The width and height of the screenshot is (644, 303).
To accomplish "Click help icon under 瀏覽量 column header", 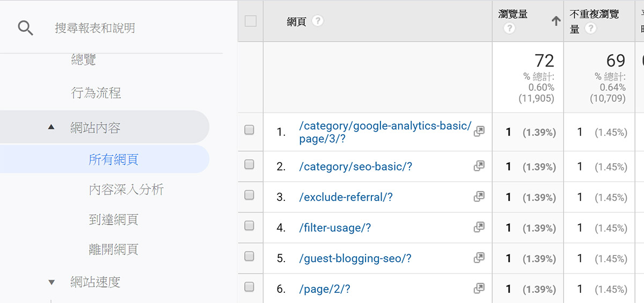I will (x=509, y=28).
